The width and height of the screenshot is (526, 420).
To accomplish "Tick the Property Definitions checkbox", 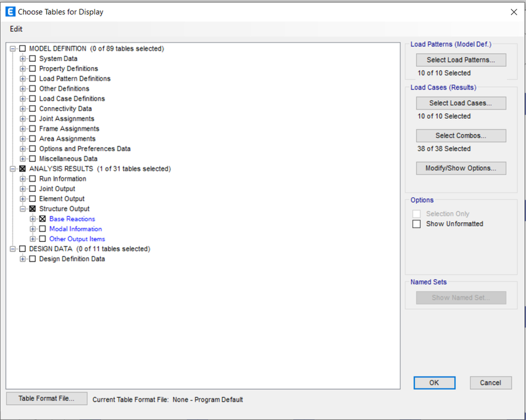I will tap(32, 69).
